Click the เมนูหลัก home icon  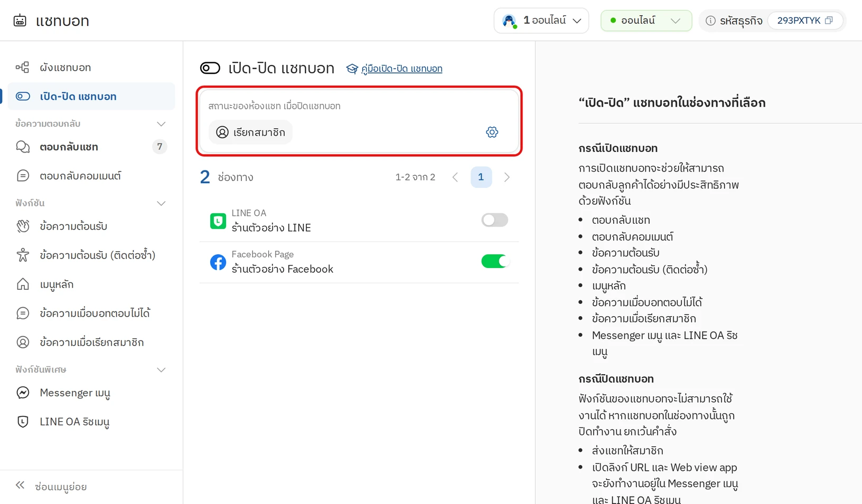coord(23,284)
